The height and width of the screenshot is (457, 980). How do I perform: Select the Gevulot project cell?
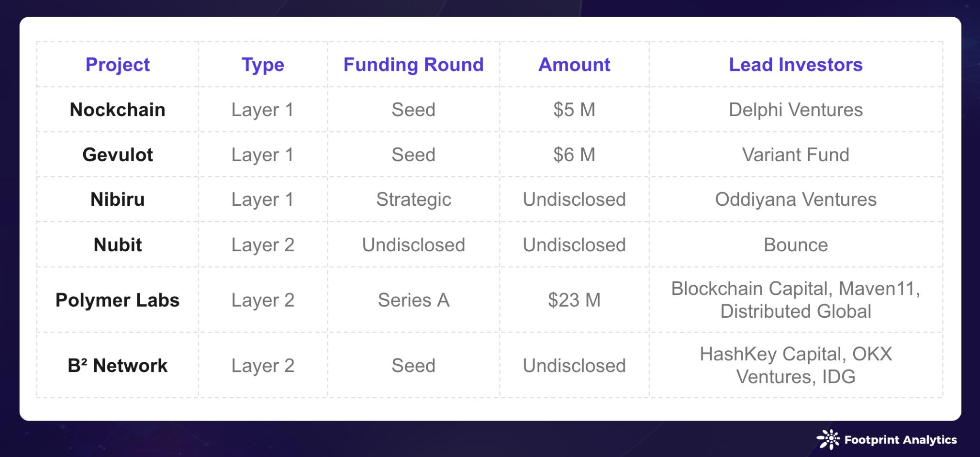tap(118, 155)
